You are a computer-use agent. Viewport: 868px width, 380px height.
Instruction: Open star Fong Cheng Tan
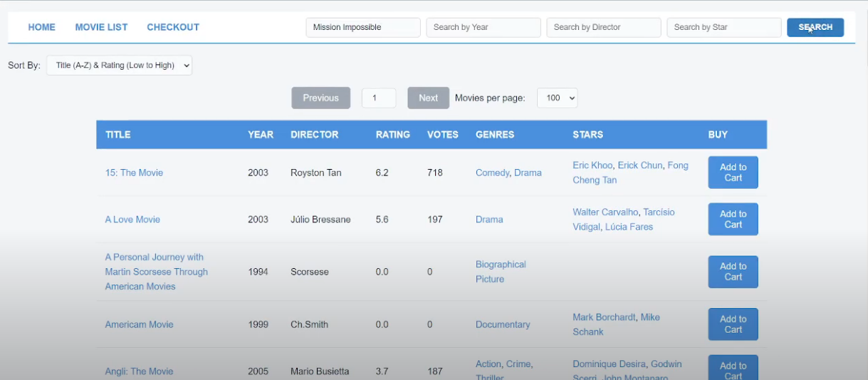coord(630,173)
